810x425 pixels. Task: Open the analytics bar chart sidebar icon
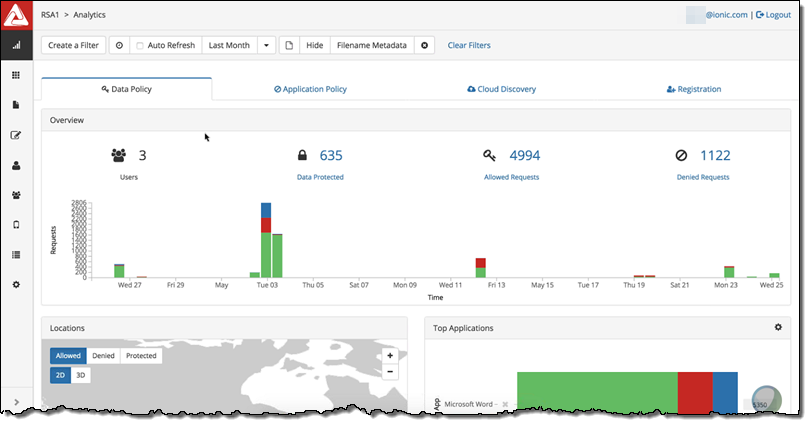[x=15, y=46]
